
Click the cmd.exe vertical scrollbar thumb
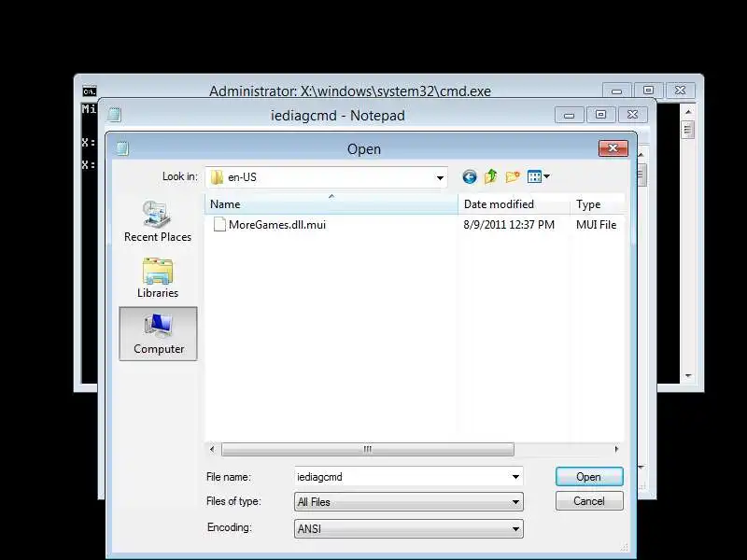click(x=688, y=130)
